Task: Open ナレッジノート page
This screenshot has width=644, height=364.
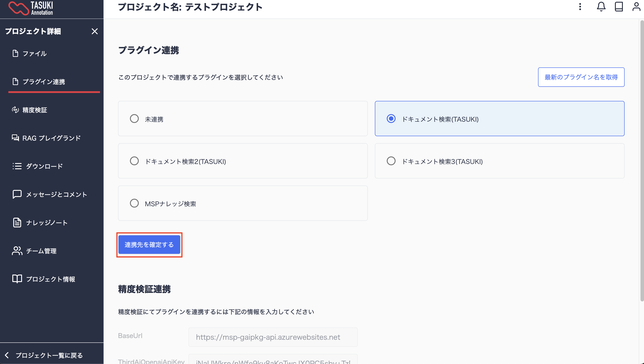Action: 47,223
